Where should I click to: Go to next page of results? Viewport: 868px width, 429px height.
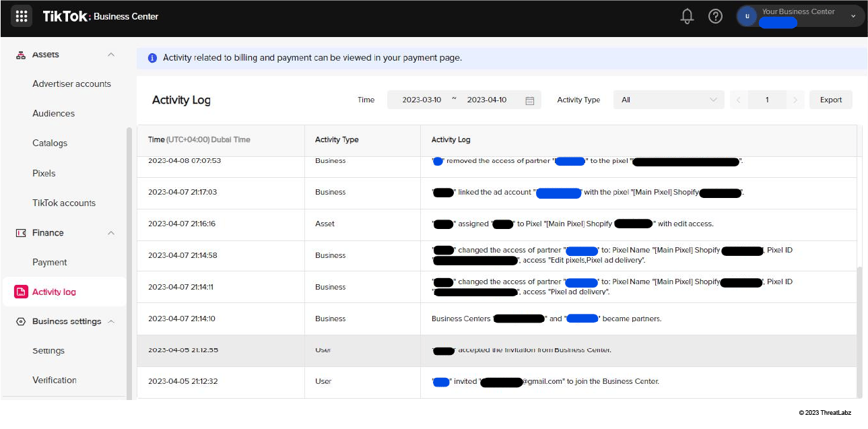point(795,100)
